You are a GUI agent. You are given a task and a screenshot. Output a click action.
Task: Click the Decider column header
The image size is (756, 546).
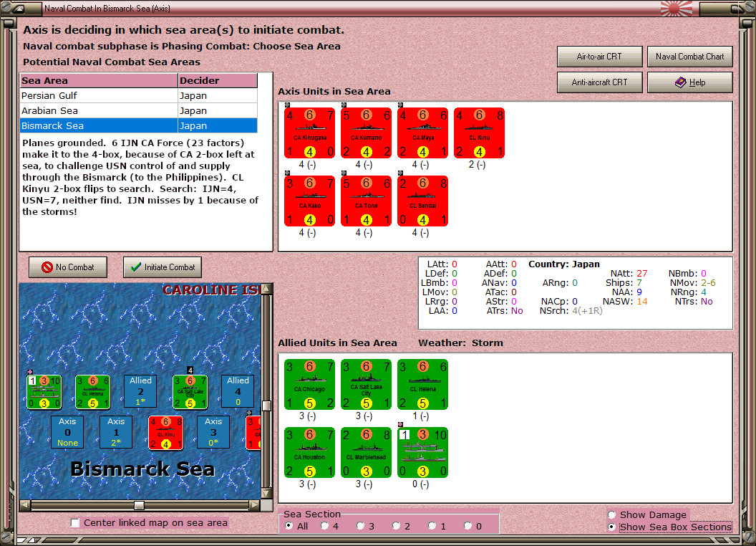(x=218, y=81)
